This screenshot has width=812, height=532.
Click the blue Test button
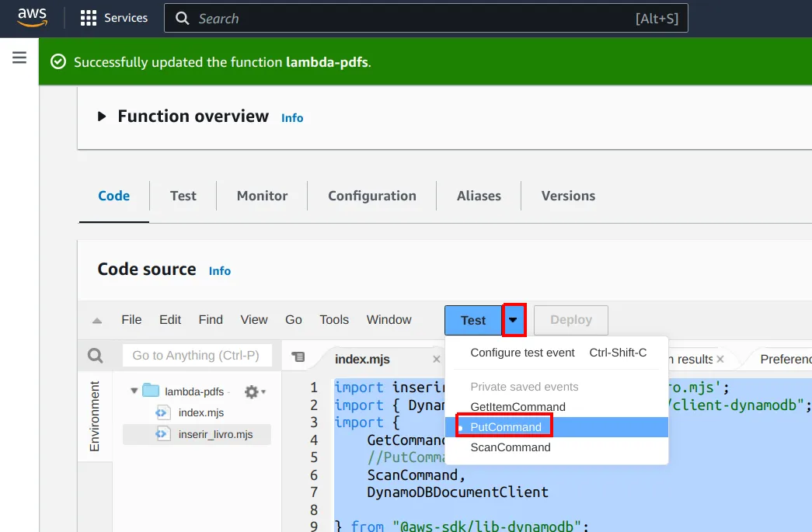473,320
